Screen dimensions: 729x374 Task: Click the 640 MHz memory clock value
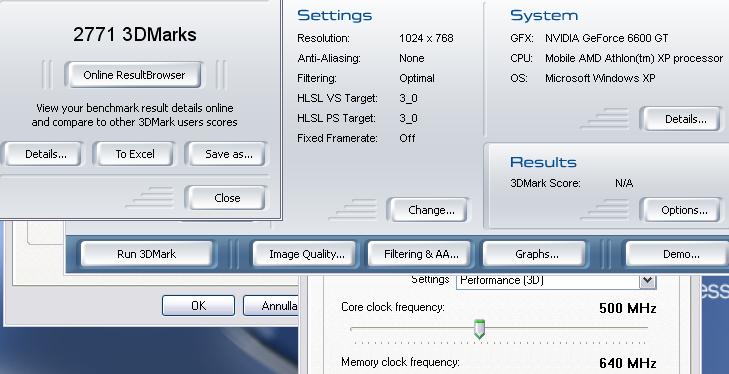pos(628,363)
